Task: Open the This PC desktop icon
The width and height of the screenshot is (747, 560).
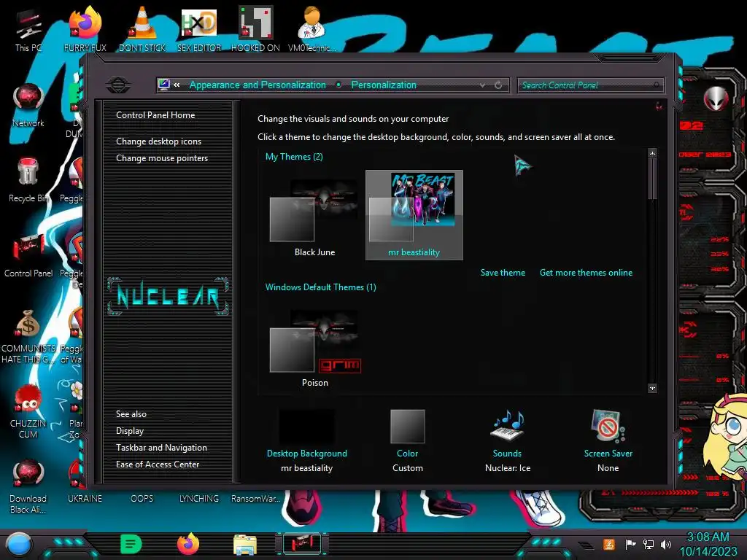Action: [28, 29]
